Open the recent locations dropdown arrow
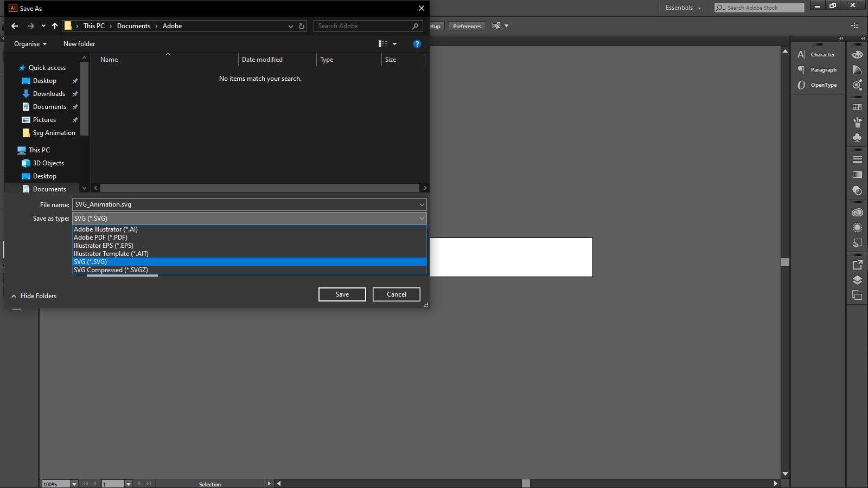This screenshot has height=488, width=868. (x=43, y=26)
